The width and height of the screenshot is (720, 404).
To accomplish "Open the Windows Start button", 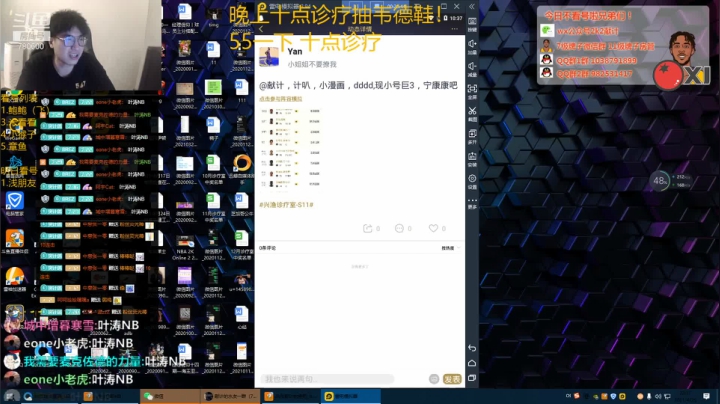I will (11, 396).
